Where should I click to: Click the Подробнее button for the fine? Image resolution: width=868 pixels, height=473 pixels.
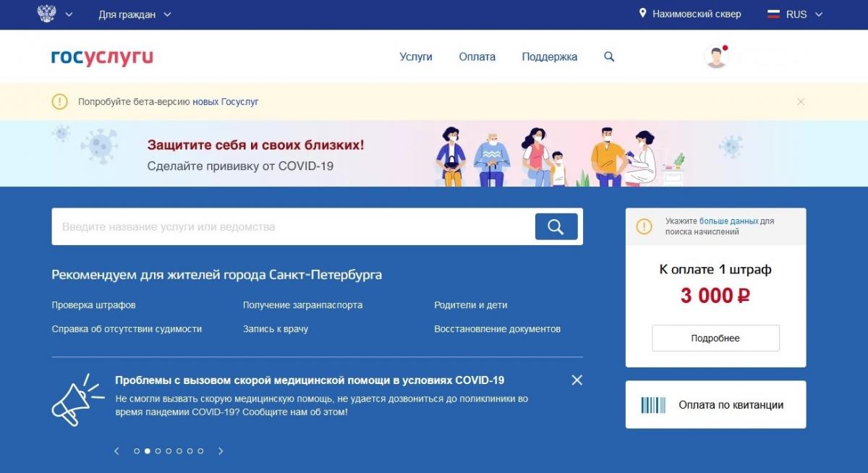coord(715,338)
